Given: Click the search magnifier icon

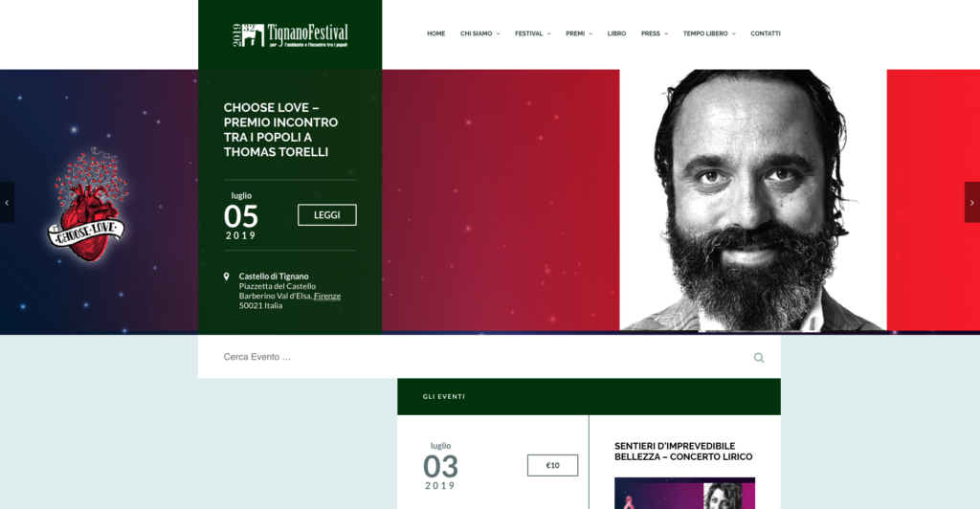Looking at the screenshot, I should (x=759, y=358).
